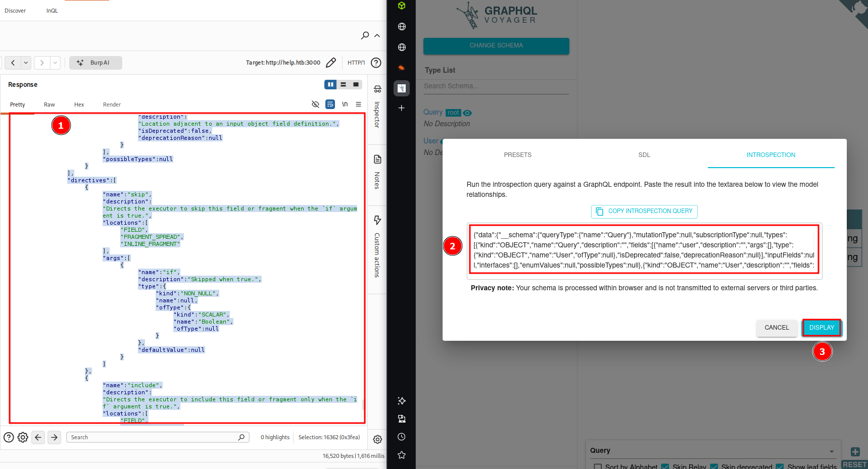868x469 pixels.
Task: Toggle Show leaf fields checkbox
Action: click(780, 466)
